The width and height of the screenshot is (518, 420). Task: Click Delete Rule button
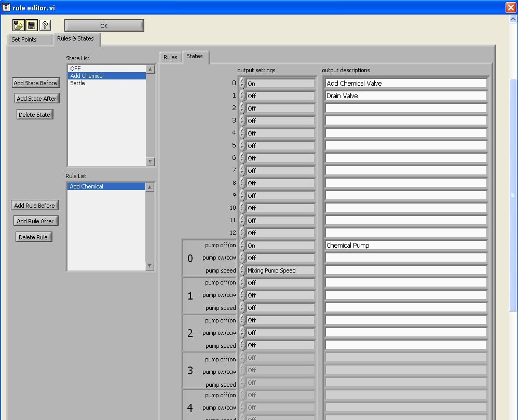(x=33, y=237)
